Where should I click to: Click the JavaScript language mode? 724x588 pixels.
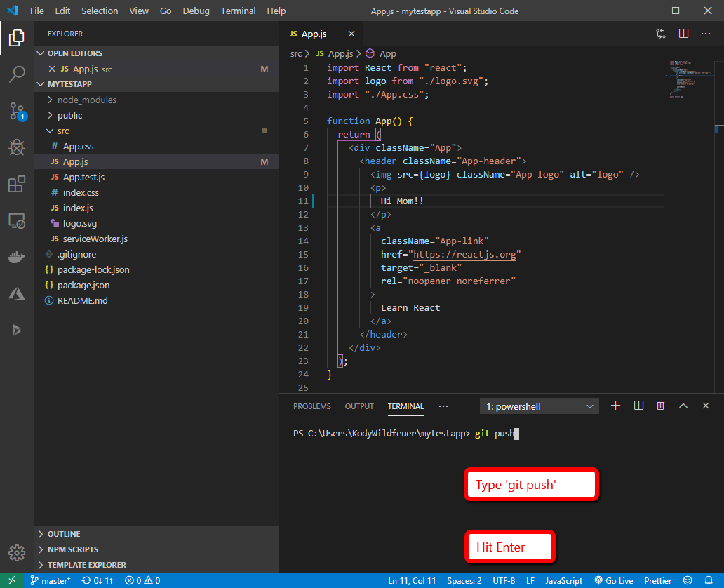564,580
